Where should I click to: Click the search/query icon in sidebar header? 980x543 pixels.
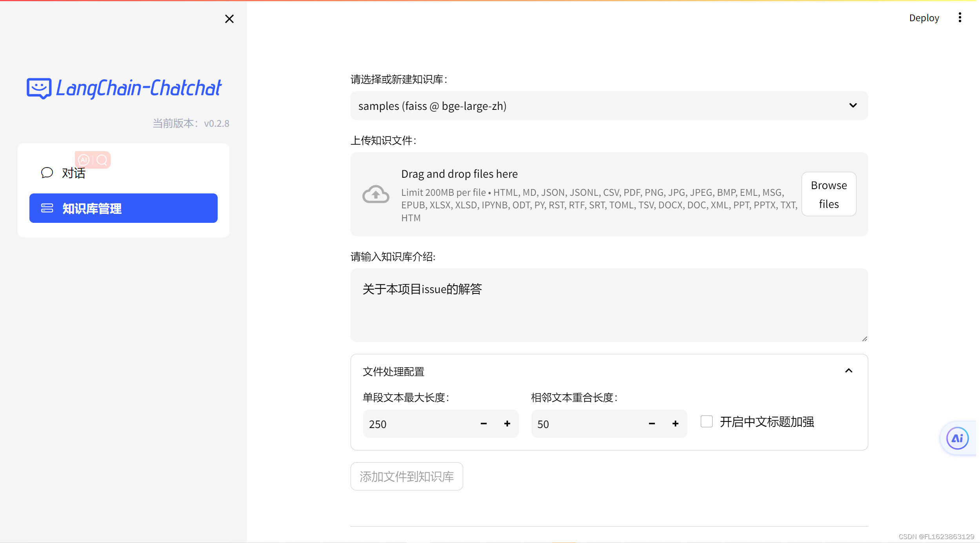[x=102, y=160]
